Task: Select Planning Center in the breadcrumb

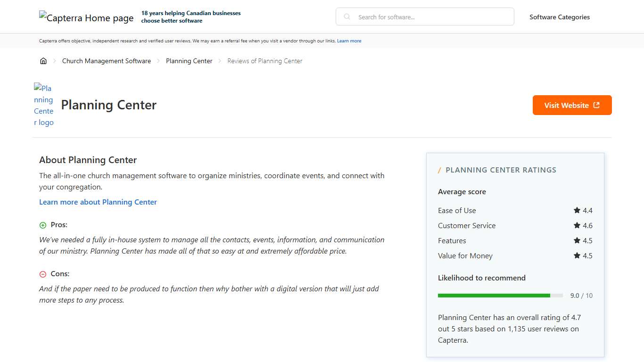Action: pyautogui.click(x=189, y=60)
